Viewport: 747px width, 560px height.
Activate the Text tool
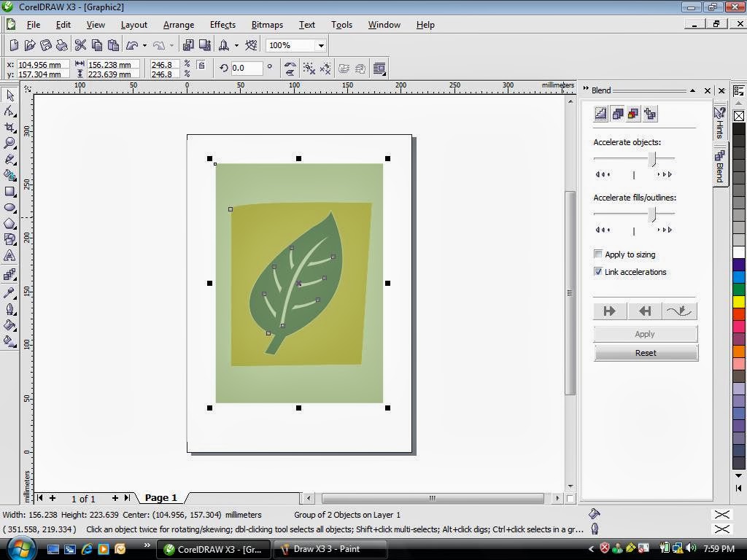pos(9,255)
